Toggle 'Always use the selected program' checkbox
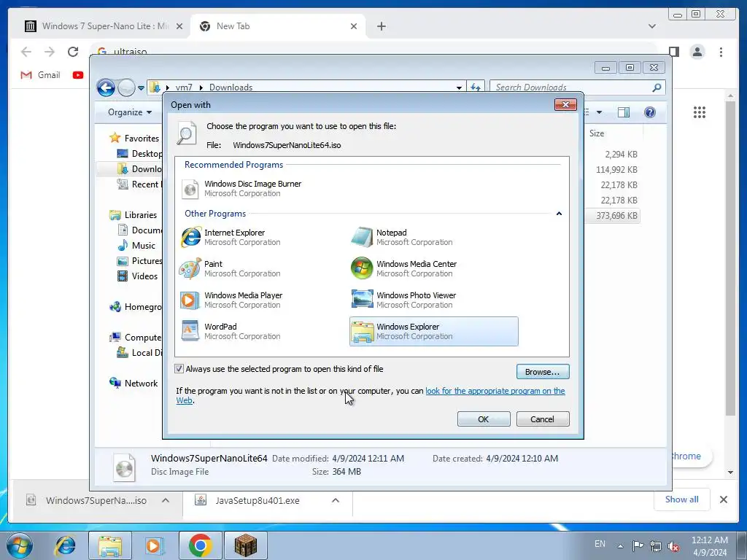This screenshot has width=747, height=560. 179,369
